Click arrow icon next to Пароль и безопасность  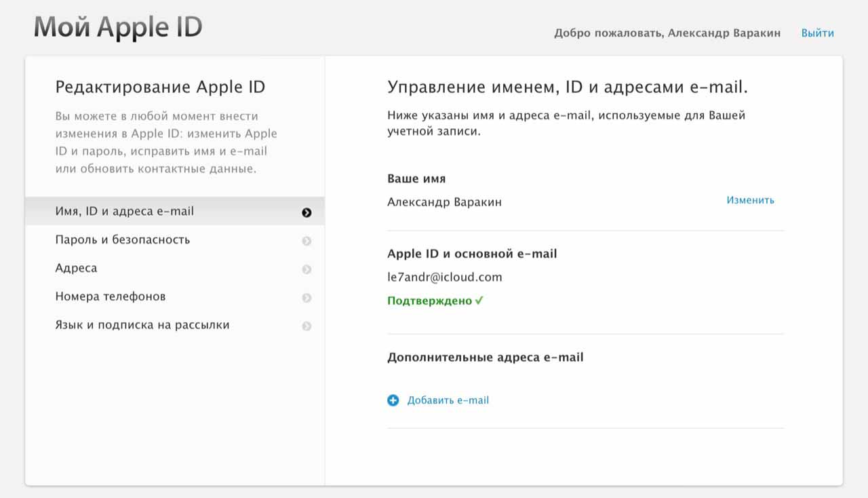(307, 241)
